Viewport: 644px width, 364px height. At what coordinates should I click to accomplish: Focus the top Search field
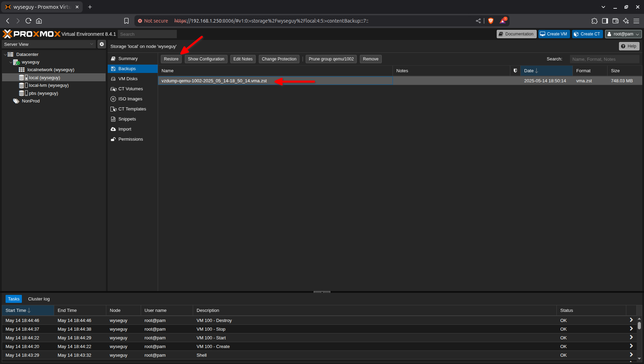click(x=147, y=34)
